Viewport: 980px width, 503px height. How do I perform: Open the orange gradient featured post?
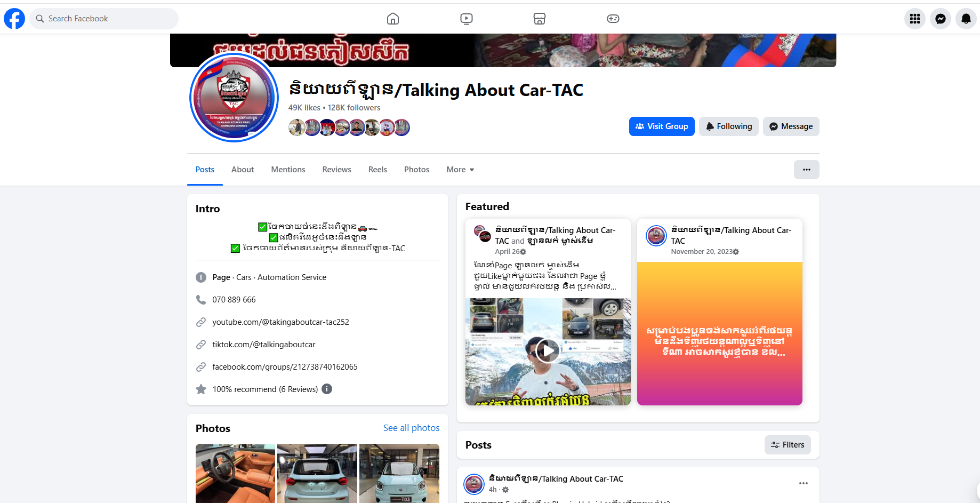point(720,333)
